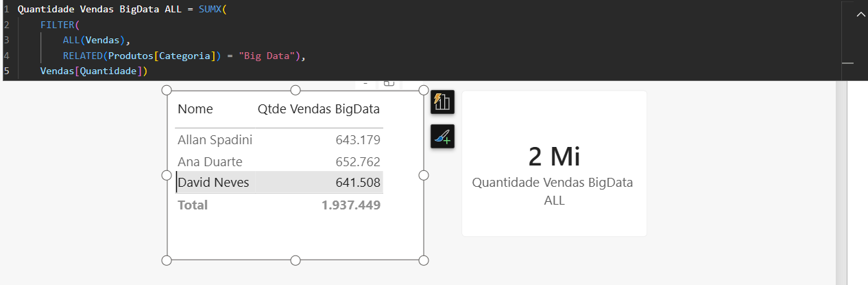The width and height of the screenshot is (868, 285).
Task: Open the format visual paintbrush icon
Action: [442, 137]
